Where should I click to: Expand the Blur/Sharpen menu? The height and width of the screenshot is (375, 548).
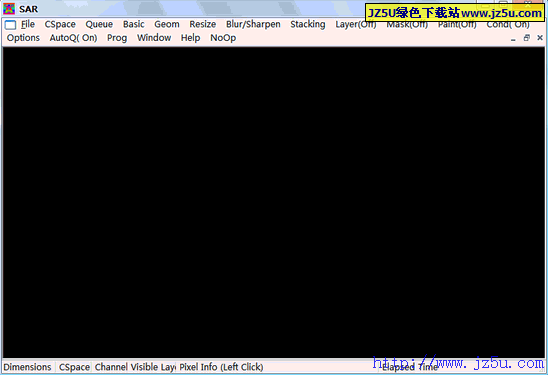[x=253, y=24]
